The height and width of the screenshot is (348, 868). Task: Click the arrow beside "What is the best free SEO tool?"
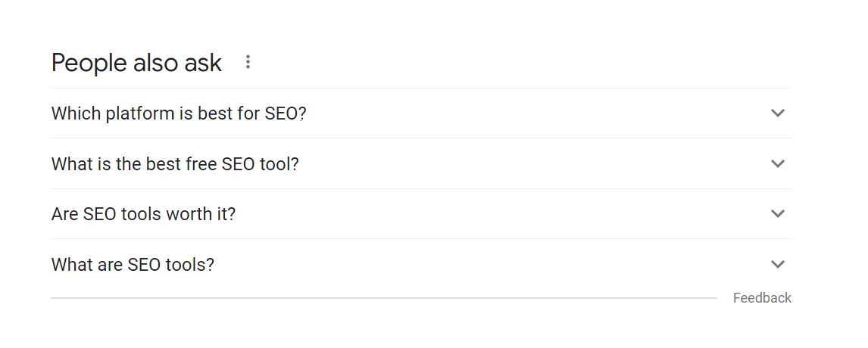pos(777,163)
